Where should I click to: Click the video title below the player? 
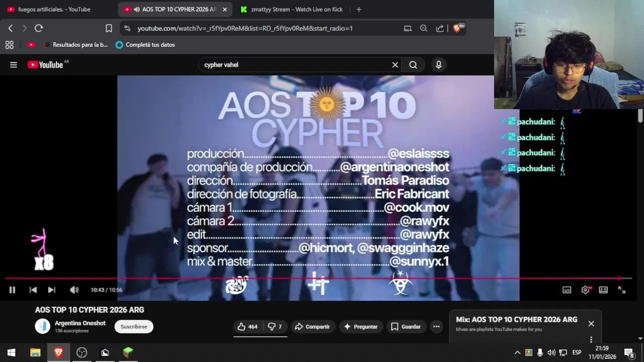(x=90, y=310)
